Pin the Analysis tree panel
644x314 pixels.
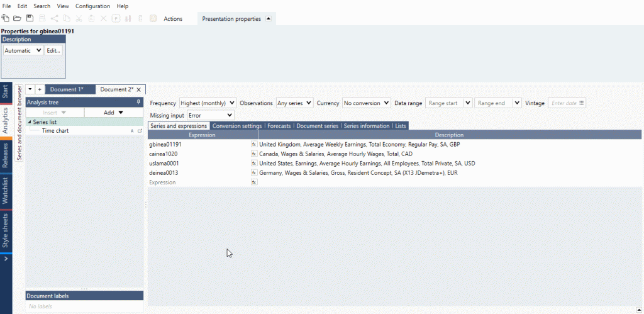[138, 102]
